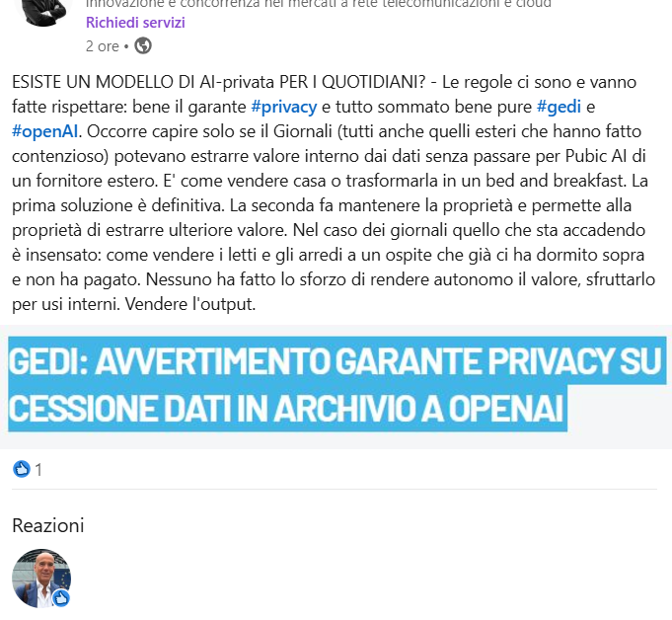
Task: Open the reaction count showing 1
Action: click(x=38, y=470)
